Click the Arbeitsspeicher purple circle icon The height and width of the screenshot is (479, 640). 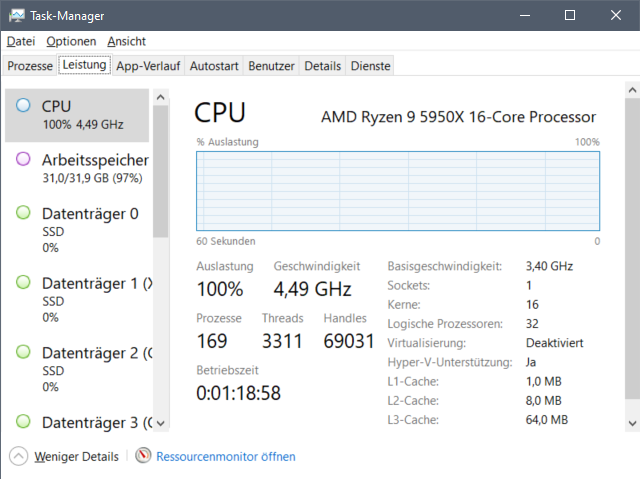[x=23, y=159]
